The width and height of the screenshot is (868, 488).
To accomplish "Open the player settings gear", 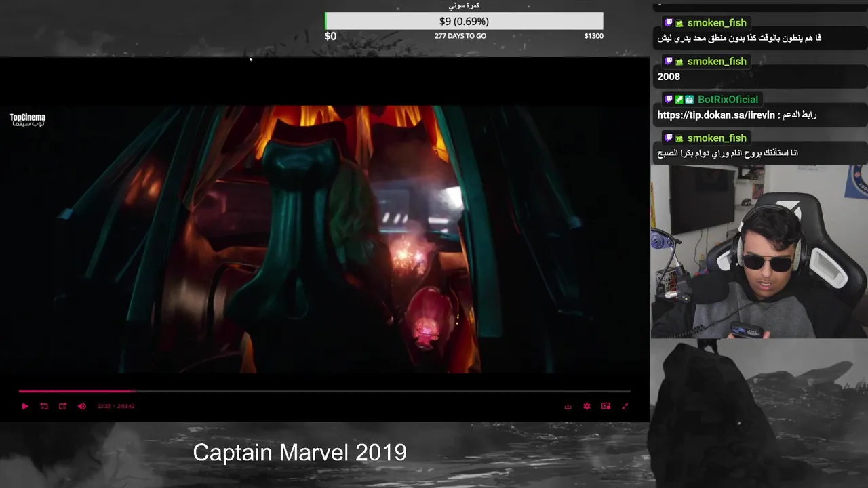I will (587, 406).
